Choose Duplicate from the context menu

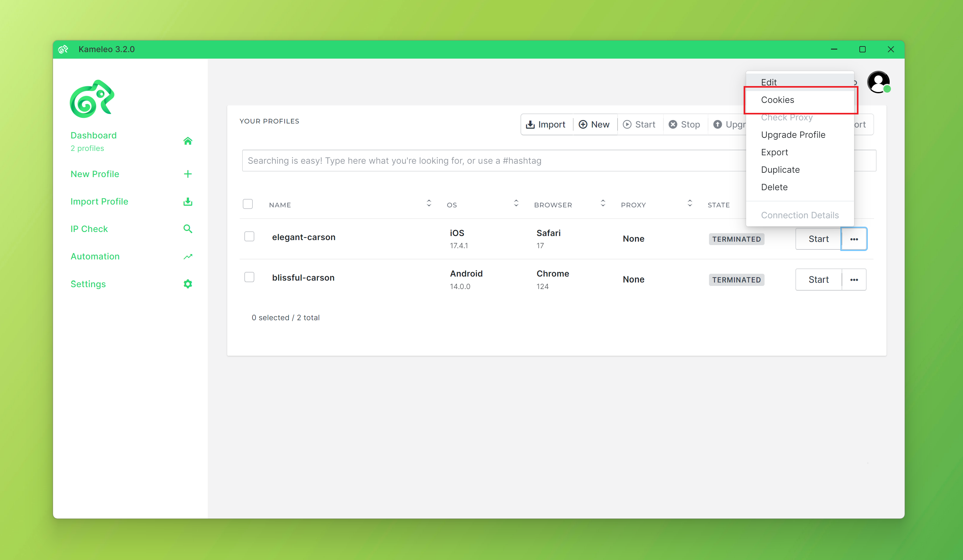tap(800, 170)
